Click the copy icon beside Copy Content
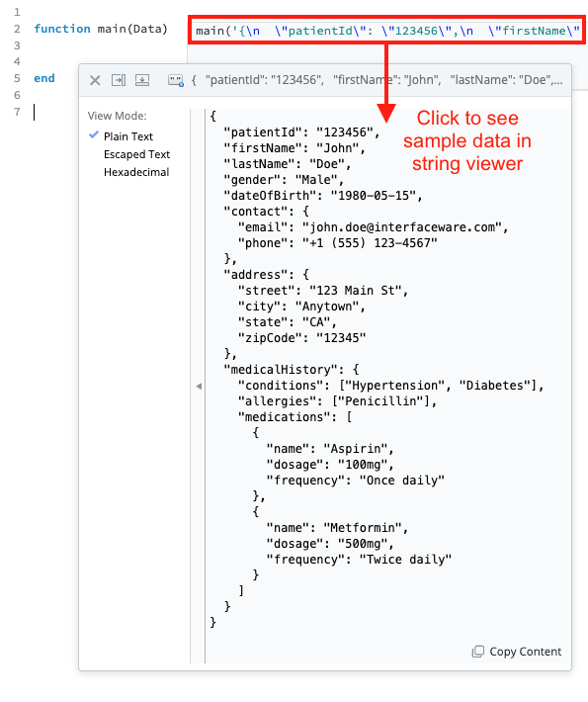The width and height of the screenshot is (588, 702). [x=478, y=652]
